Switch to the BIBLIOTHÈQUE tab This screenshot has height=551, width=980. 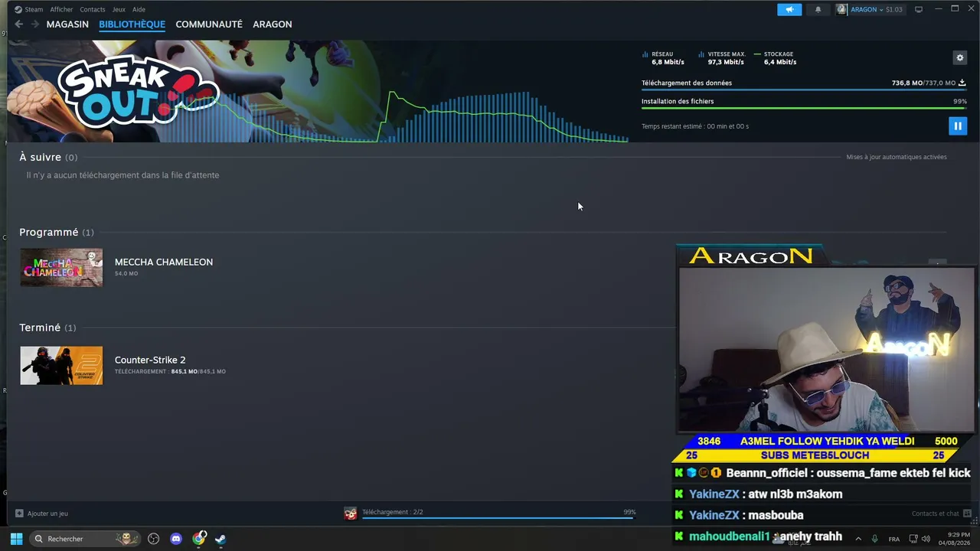[132, 24]
